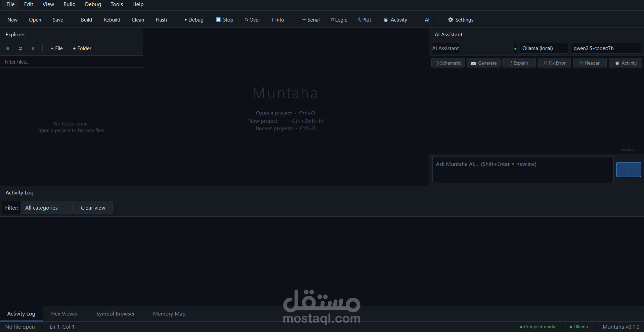Click the blue send button beside the AI prompt
This screenshot has height=332, width=644.
coord(629,170)
